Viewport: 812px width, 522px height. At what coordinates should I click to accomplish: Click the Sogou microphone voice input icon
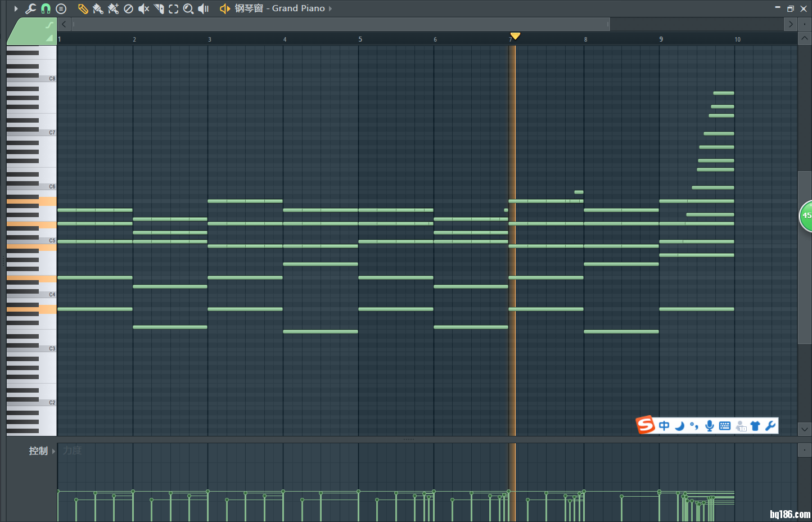[x=710, y=426]
